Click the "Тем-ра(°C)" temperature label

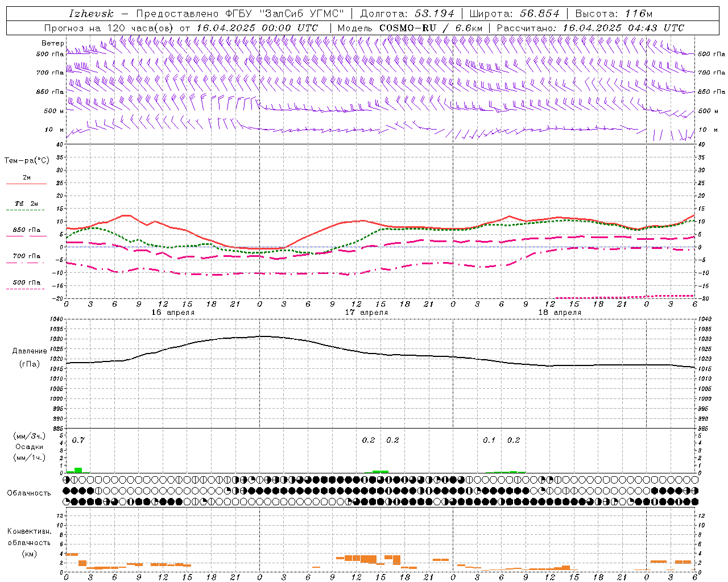tap(27, 161)
